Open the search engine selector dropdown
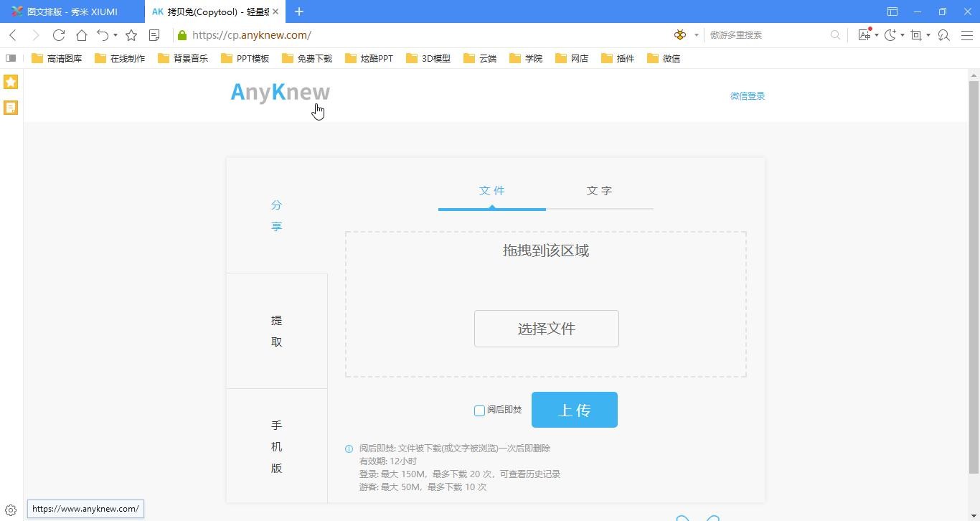980x521 pixels. (696, 35)
